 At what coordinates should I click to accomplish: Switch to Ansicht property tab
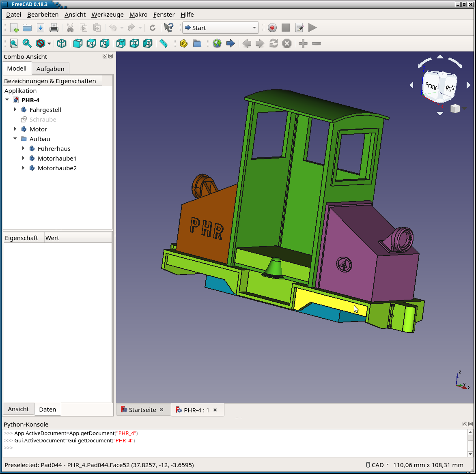pyautogui.click(x=18, y=409)
